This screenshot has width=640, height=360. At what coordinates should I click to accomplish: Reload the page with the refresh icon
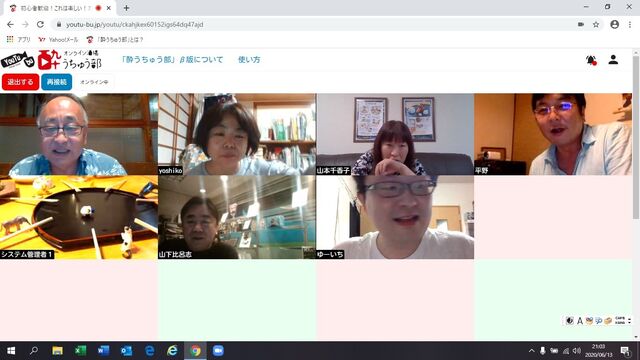tap(40, 24)
